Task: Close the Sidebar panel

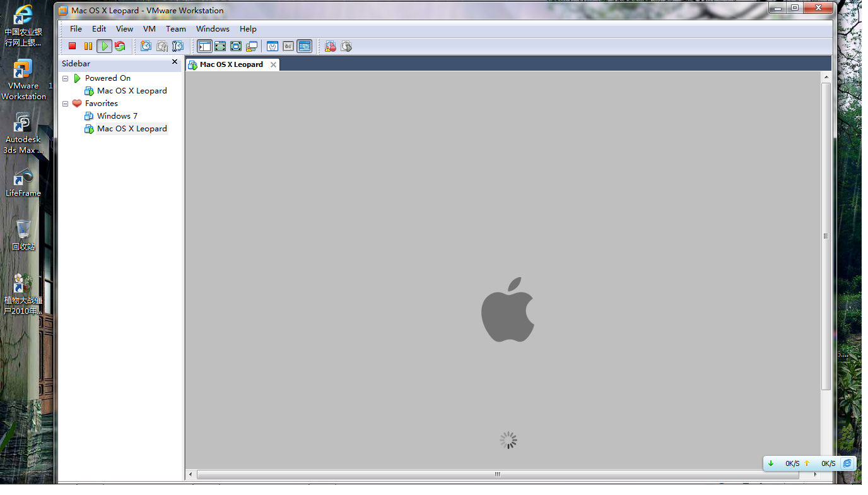Action: click(175, 62)
